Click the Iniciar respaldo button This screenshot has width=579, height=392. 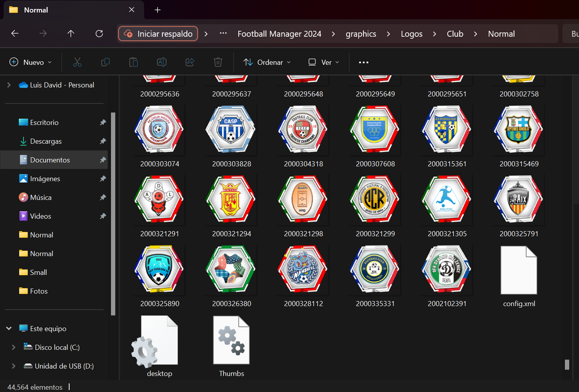coord(158,34)
